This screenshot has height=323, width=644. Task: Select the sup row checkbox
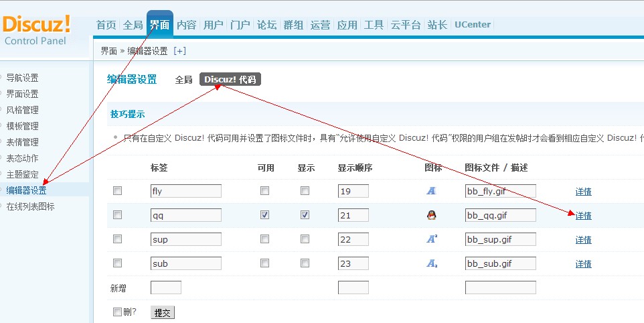[x=117, y=239]
